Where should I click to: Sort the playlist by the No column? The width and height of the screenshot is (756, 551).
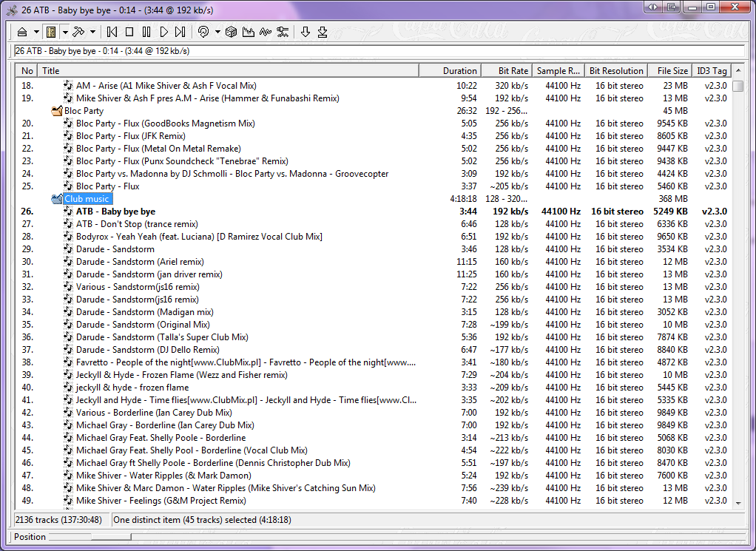pyautogui.click(x=27, y=71)
